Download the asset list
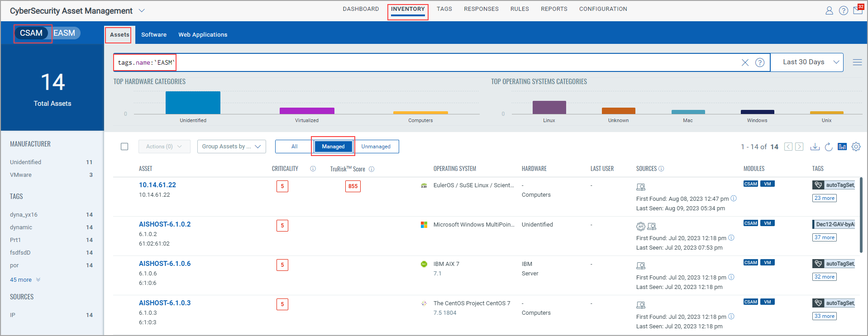Image resolution: width=868 pixels, height=336 pixels. 815,147
